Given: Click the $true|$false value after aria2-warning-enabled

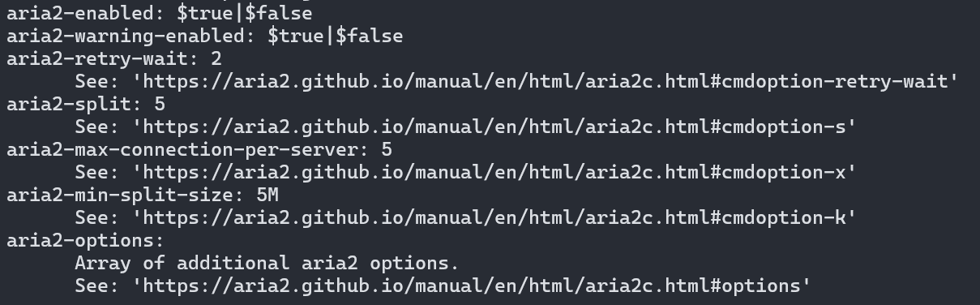Looking at the screenshot, I should coord(336,36).
